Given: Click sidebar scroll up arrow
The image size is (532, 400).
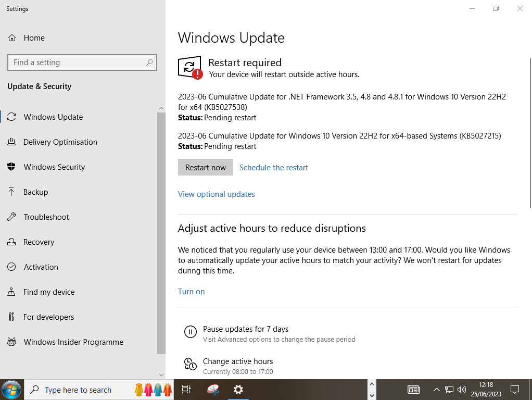Looking at the screenshot, I should (161, 108).
